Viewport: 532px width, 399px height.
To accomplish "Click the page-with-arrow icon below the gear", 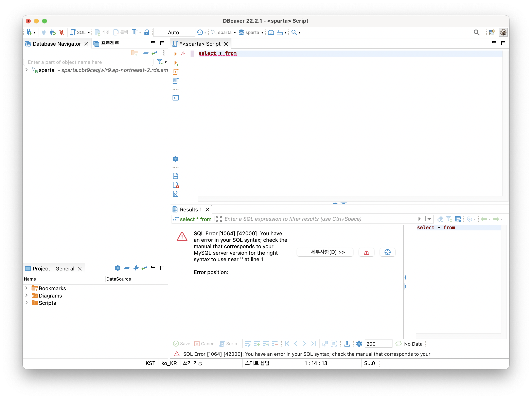I will [176, 176].
